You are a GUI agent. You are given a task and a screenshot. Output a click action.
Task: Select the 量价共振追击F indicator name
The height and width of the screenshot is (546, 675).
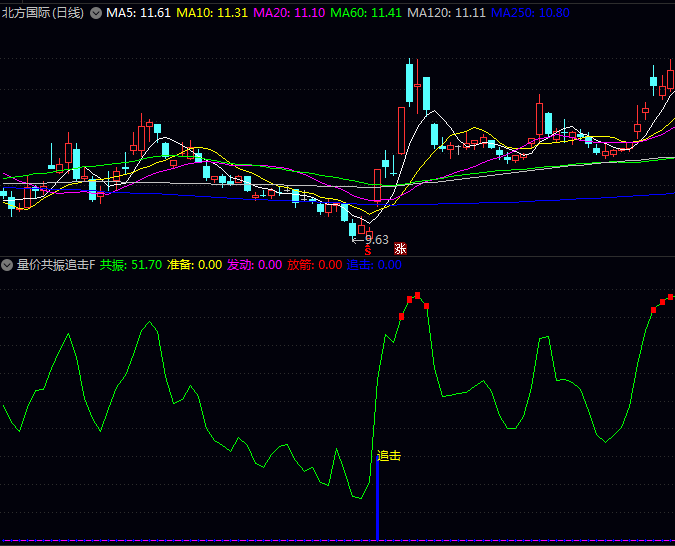click(56, 265)
